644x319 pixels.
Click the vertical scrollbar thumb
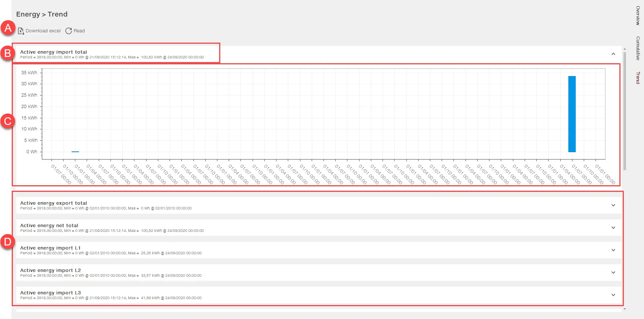(625, 110)
